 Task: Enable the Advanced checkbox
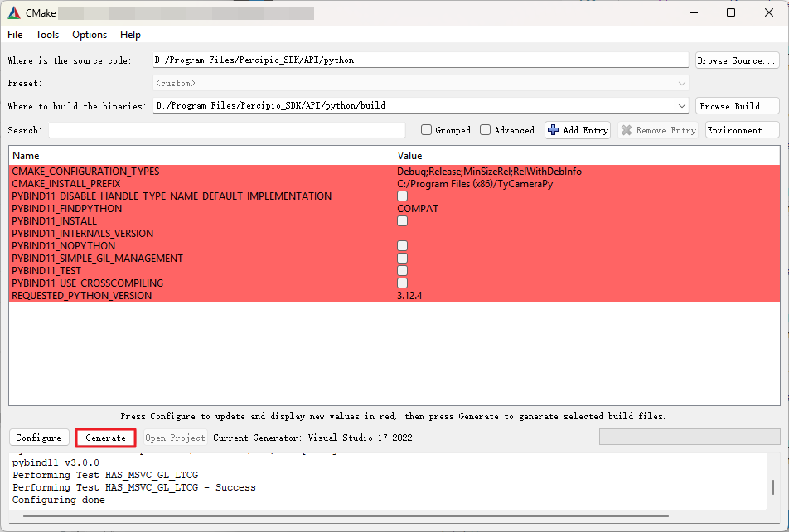point(486,130)
